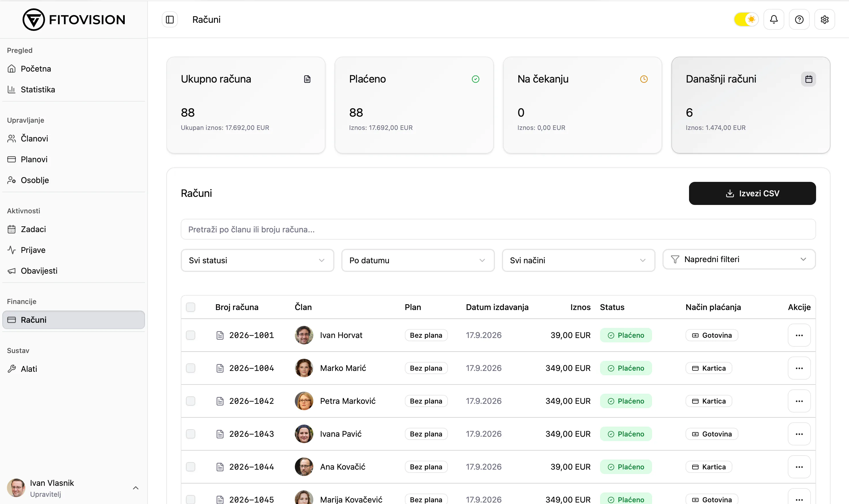849x504 pixels.
Task: Open Alati in sidebar
Action: point(73,369)
